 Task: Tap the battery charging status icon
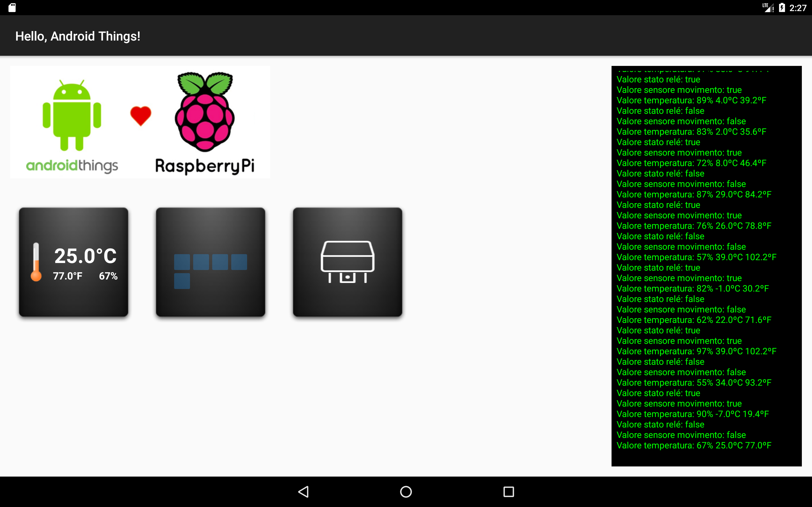(x=782, y=8)
